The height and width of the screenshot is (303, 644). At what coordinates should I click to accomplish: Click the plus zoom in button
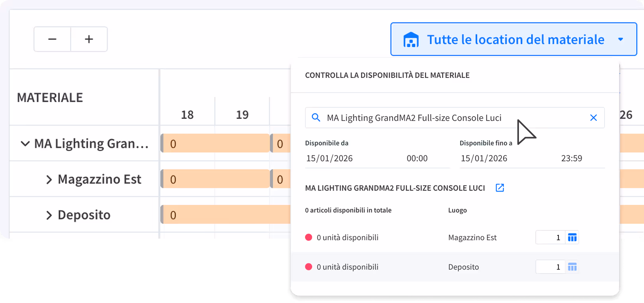89,39
